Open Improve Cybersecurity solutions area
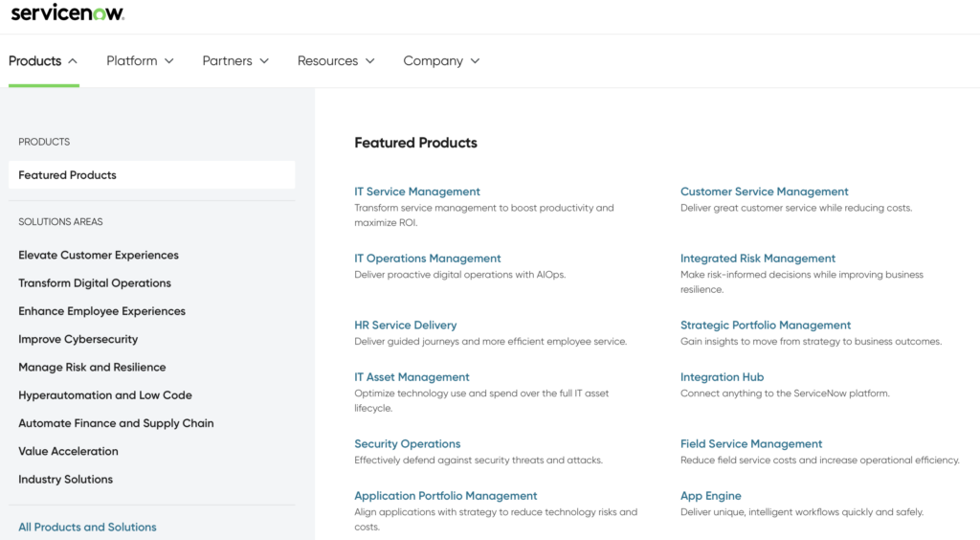This screenshot has width=980, height=540. [x=78, y=340]
